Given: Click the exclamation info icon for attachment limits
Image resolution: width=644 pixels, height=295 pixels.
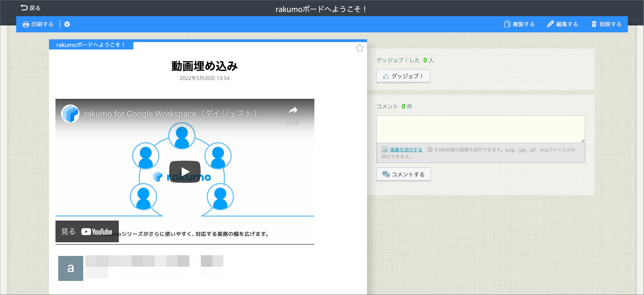Looking at the screenshot, I should click(x=430, y=150).
